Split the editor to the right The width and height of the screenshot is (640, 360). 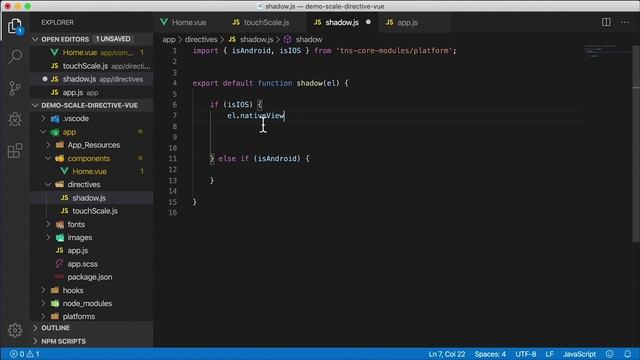click(606, 22)
